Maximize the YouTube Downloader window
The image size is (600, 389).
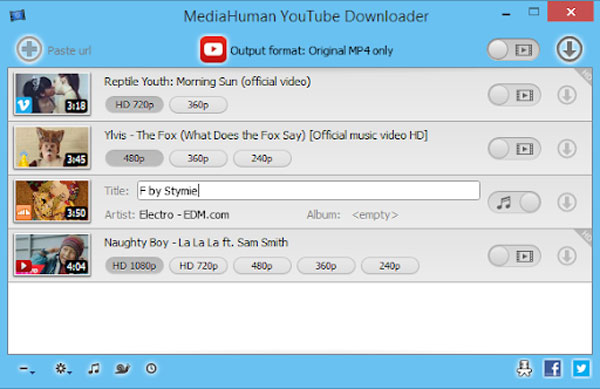click(534, 12)
